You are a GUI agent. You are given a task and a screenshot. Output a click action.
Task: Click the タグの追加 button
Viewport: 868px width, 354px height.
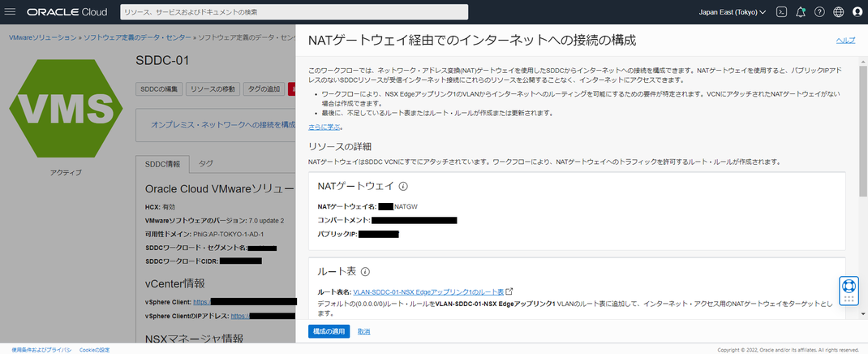(264, 89)
